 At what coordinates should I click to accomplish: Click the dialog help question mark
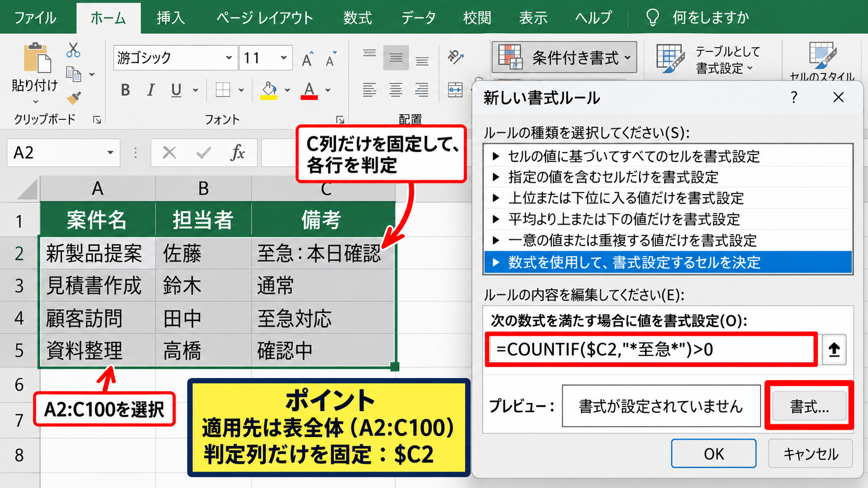tap(794, 97)
